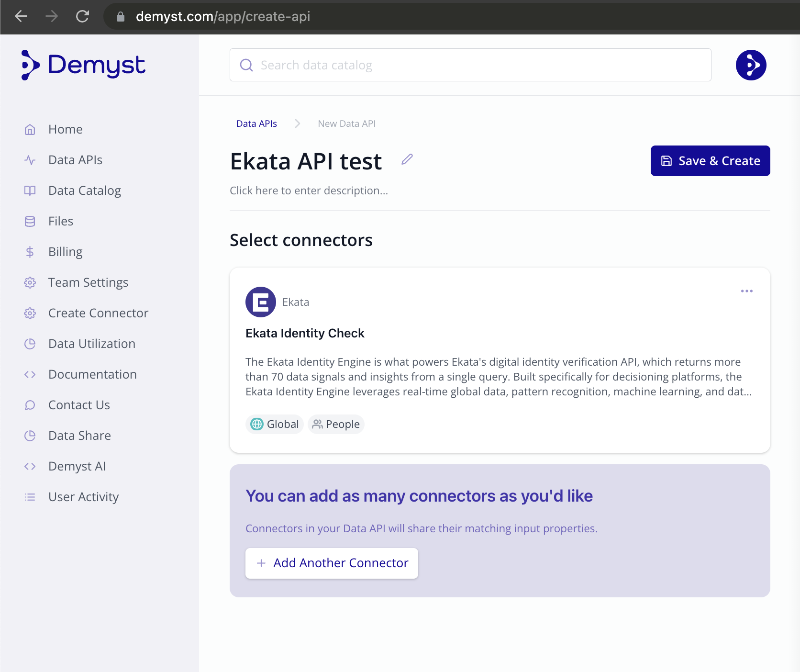The width and height of the screenshot is (800, 672).
Task: Click the Home house icon
Action: (x=30, y=129)
